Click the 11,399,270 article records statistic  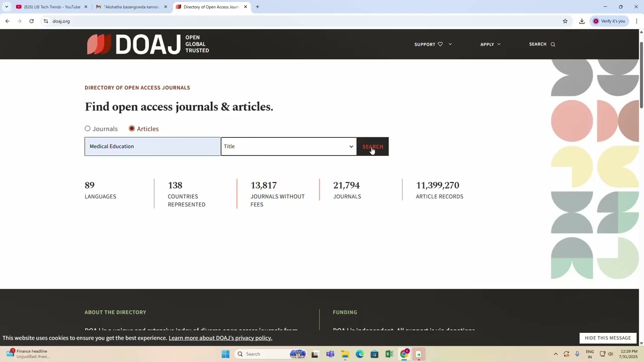pyautogui.click(x=439, y=191)
